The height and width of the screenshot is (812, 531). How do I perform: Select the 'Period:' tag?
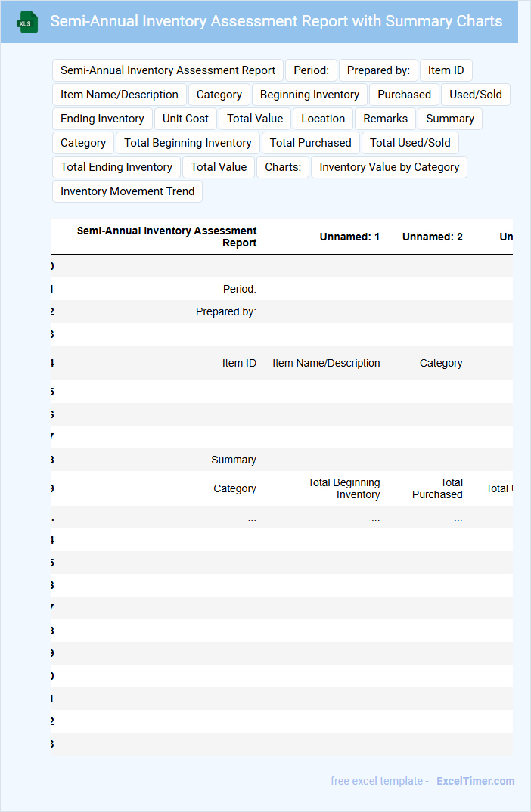click(311, 70)
